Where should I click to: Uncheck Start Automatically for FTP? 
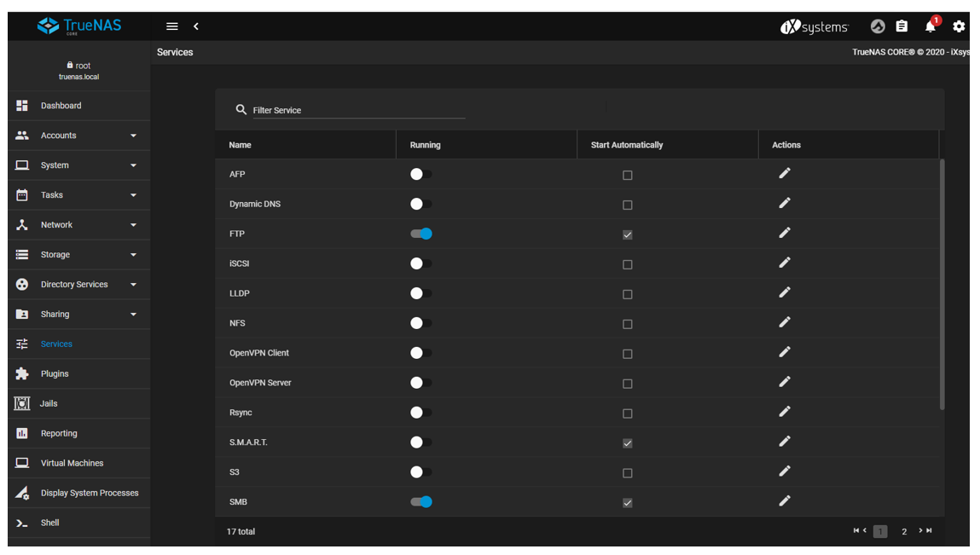(x=628, y=235)
